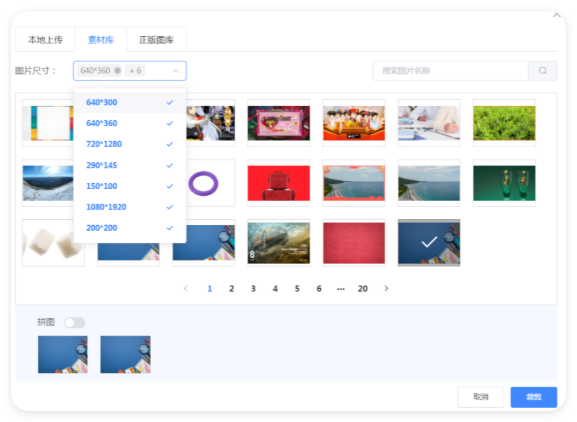Go to next page arrow
Screen dimensions: 577x422
coord(386,288)
